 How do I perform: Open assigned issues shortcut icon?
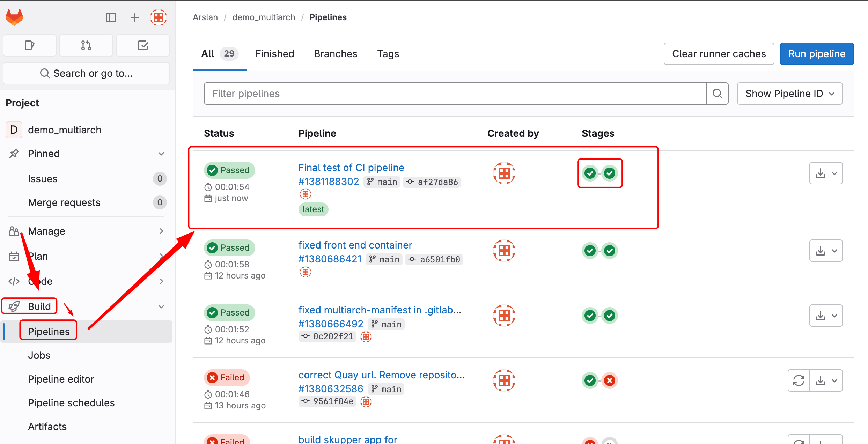(30, 45)
